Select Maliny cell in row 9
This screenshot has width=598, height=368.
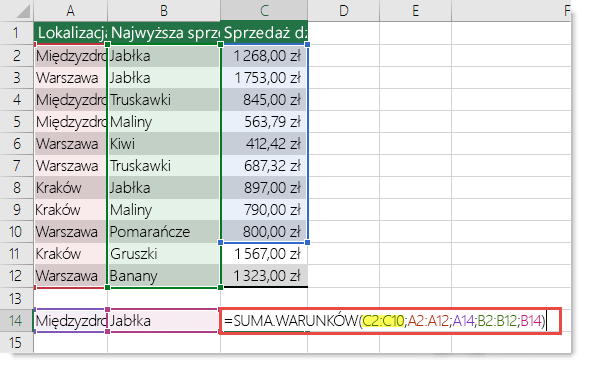click(x=164, y=210)
